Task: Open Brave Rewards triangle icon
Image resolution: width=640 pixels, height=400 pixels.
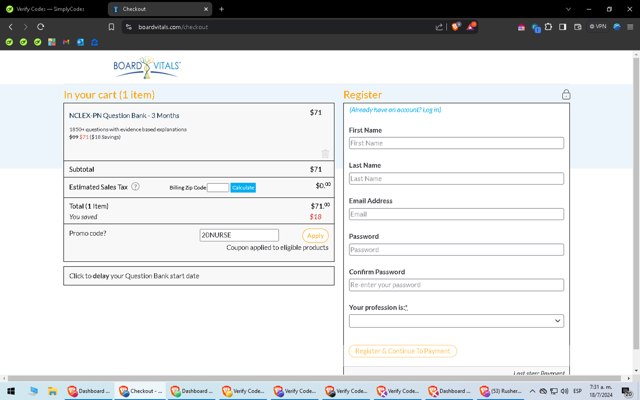Action: (x=471, y=26)
